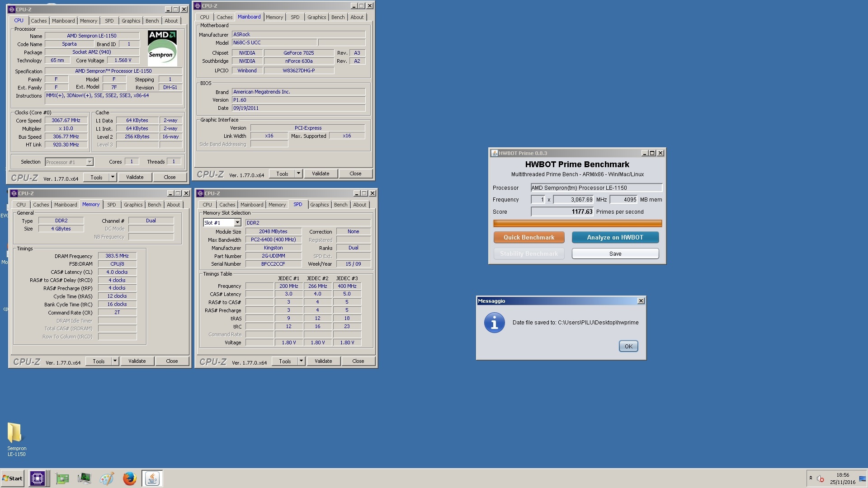
Task: Click the HT Link value 920.30 MHz
Action: coord(66,145)
